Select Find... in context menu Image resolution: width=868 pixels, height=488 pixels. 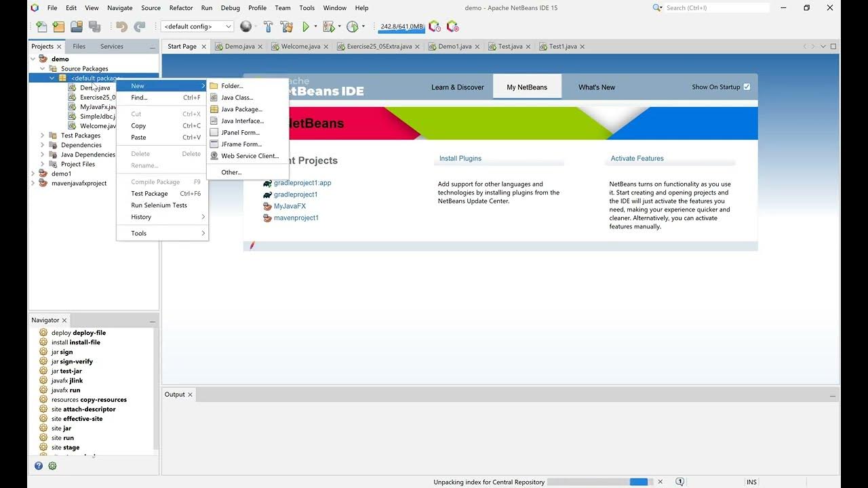(x=162, y=98)
